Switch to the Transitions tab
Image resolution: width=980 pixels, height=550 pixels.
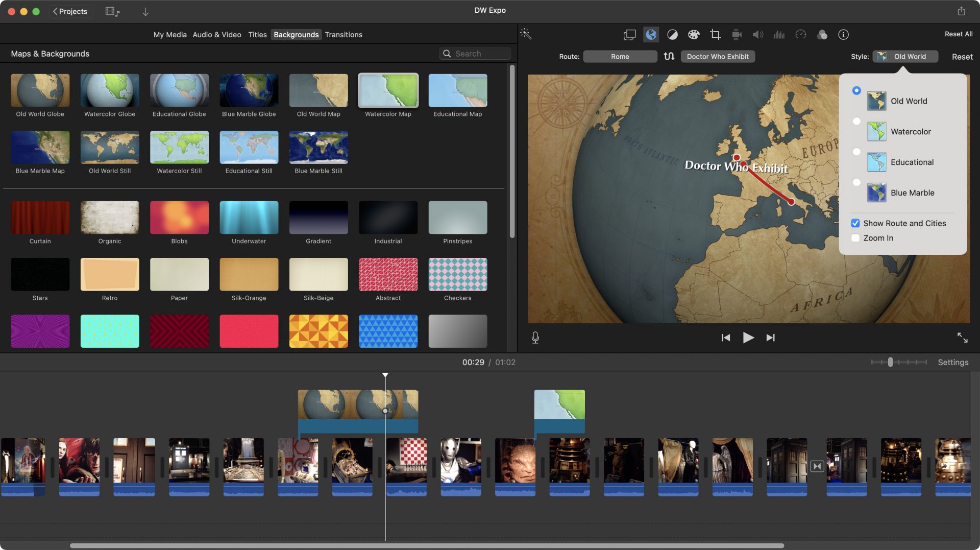click(344, 34)
